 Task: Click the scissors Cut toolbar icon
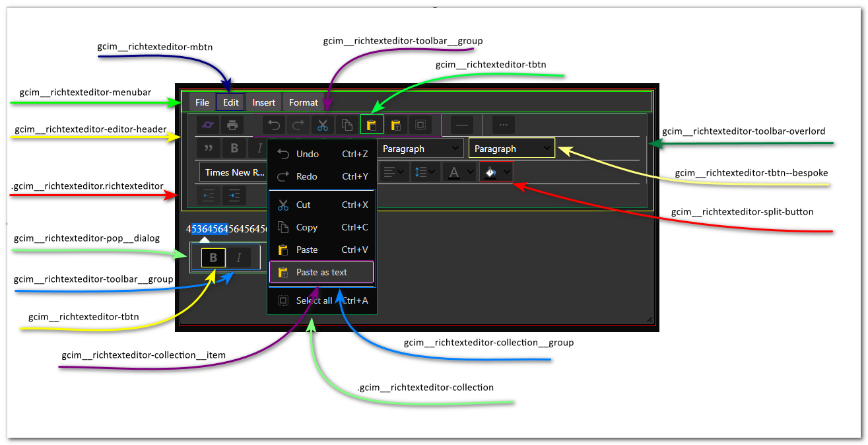coord(322,125)
